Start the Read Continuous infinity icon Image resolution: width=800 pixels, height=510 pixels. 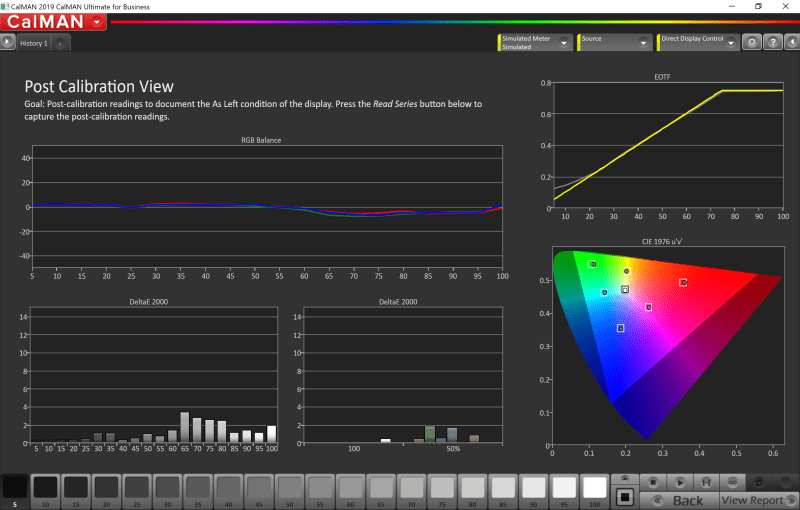coord(733,481)
